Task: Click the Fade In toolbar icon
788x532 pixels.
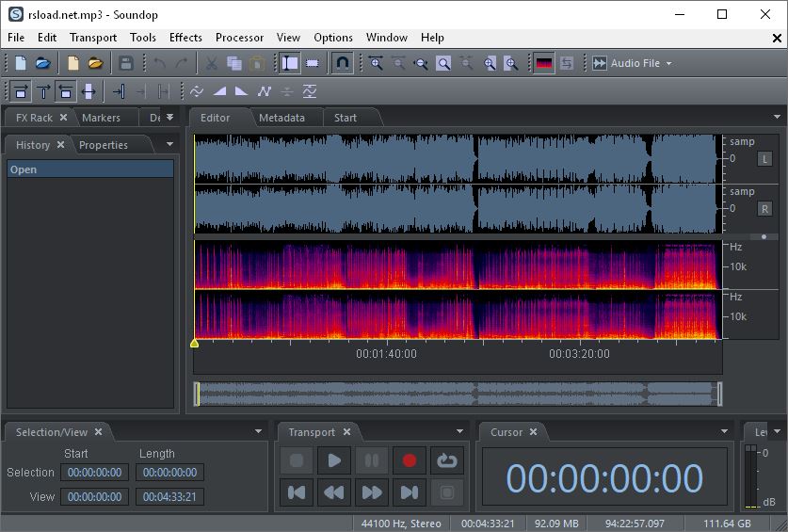Action: [x=219, y=91]
